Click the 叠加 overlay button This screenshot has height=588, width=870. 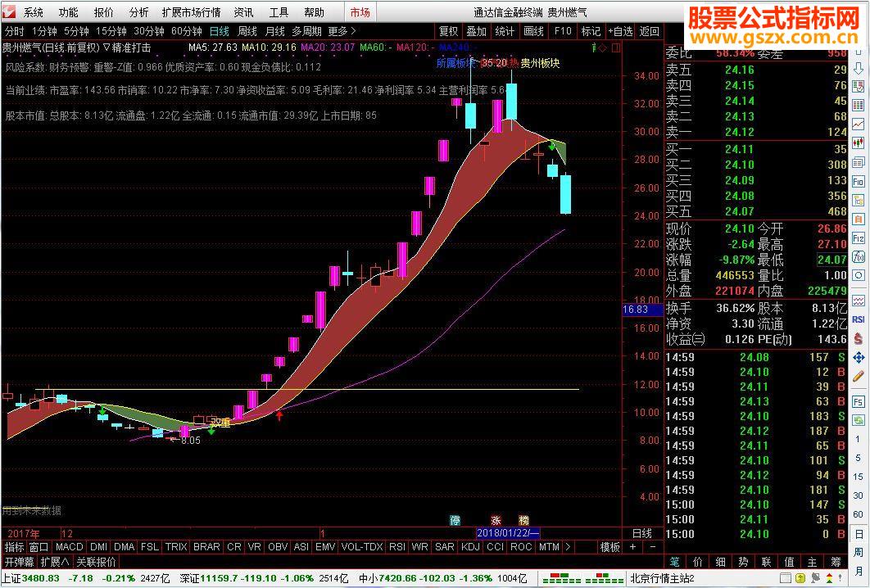pyautogui.click(x=476, y=31)
